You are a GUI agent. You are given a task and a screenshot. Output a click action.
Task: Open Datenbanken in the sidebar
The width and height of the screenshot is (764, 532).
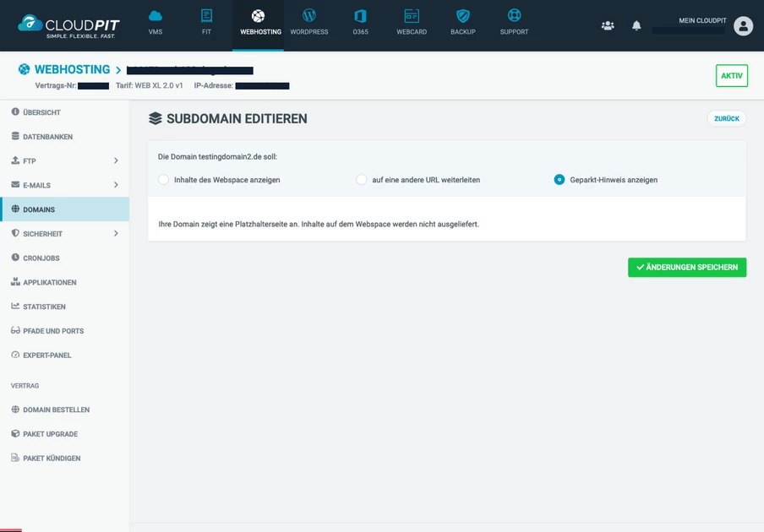click(47, 137)
